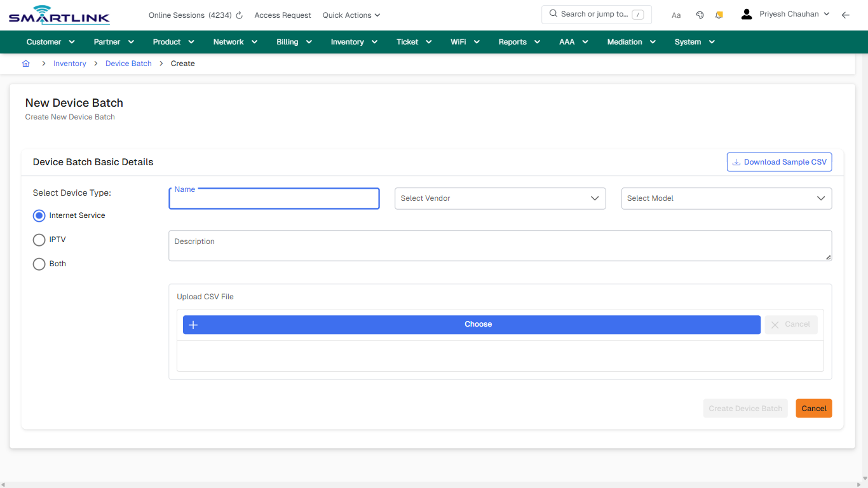868x488 pixels.
Task: Choose the Both option
Action: point(39,264)
